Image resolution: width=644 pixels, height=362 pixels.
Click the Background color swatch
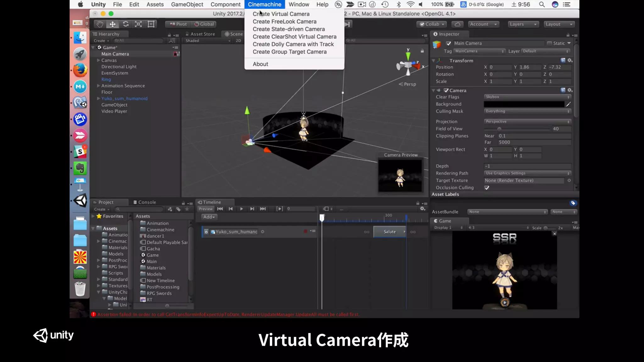[x=524, y=104]
